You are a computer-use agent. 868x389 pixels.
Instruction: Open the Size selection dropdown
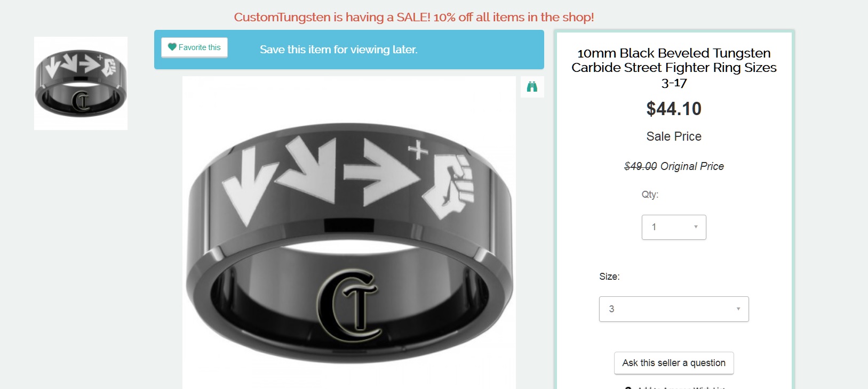[674, 309]
